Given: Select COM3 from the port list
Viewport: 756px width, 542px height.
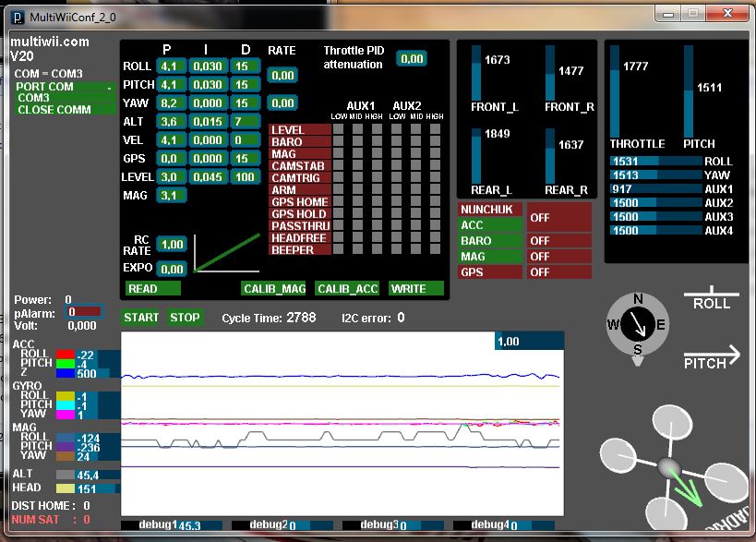Looking at the screenshot, I should [34, 98].
